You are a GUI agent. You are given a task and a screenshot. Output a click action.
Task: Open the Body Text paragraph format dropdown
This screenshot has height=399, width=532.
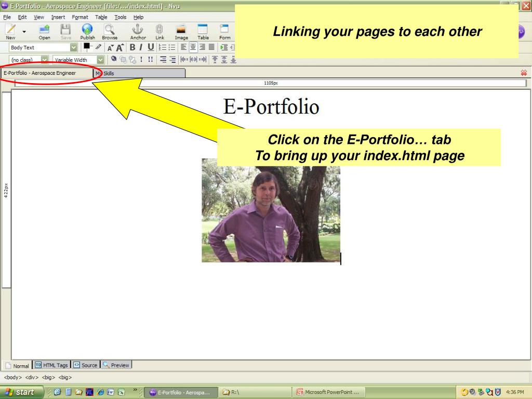click(x=43, y=47)
